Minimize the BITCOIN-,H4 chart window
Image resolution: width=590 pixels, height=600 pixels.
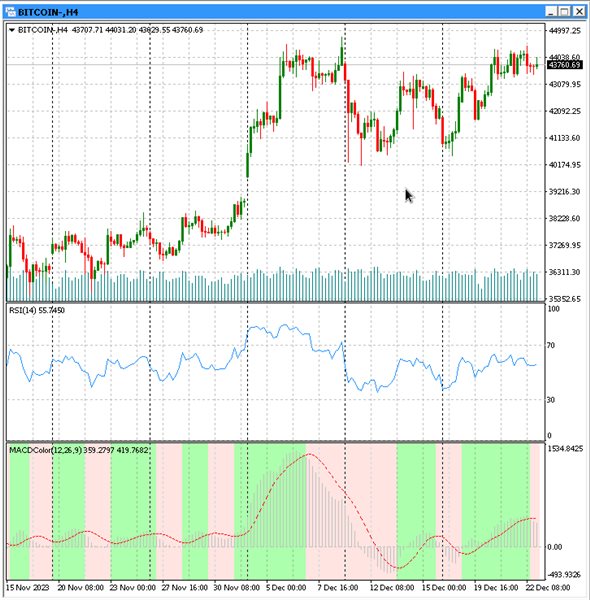tap(551, 12)
